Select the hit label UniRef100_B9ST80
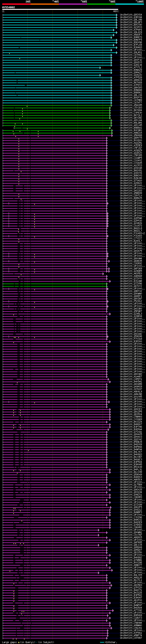This screenshot has height=644, width=146. coord(131,25)
